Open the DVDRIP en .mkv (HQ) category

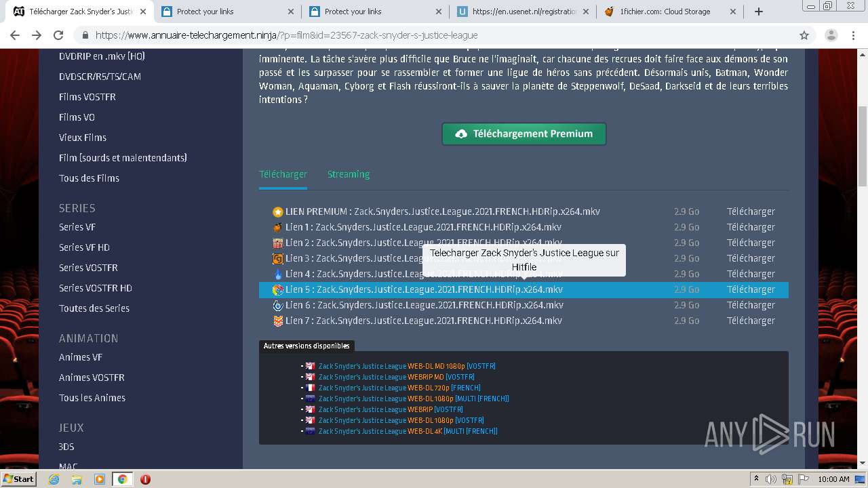tap(102, 56)
